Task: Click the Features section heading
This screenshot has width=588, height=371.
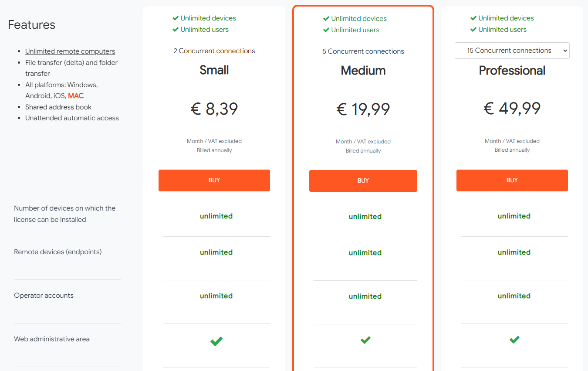Action: [32, 25]
